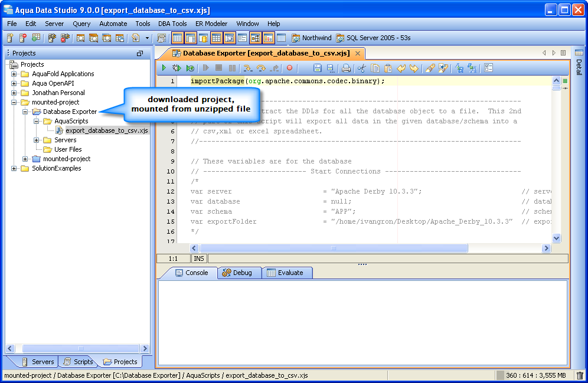Switch to the Console tab
588x383 pixels.
click(x=192, y=273)
